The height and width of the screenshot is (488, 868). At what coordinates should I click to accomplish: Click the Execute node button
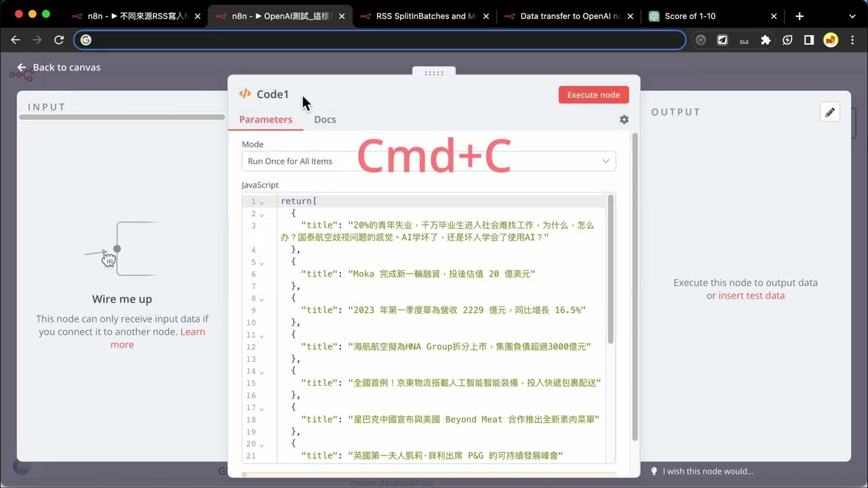[x=593, y=95]
